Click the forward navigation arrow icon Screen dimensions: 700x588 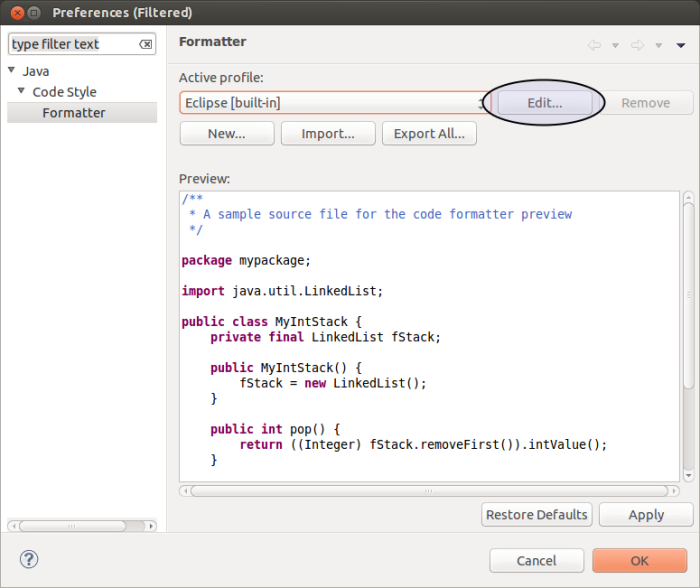tap(637, 45)
